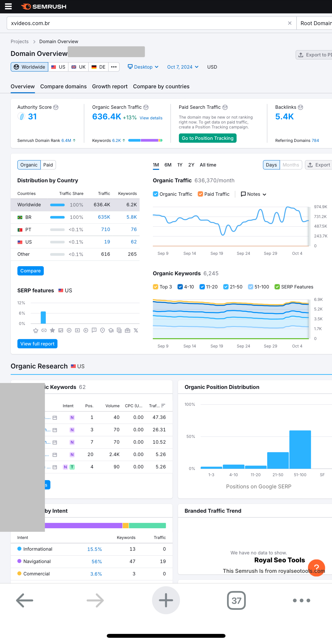Click the Image pack icon in SERP features
Image resolution: width=332 pixels, height=644 pixels.
pyautogui.click(x=61, y=330)
